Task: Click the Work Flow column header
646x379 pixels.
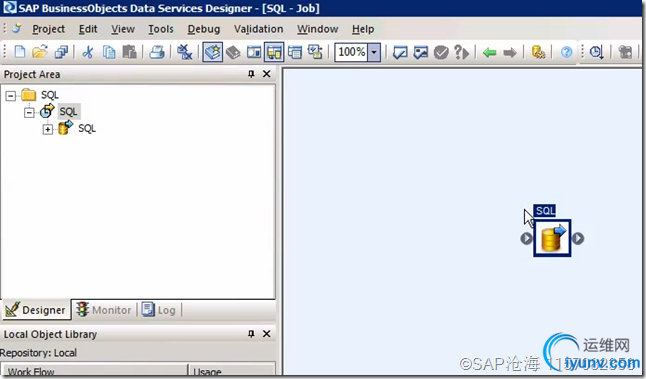Action: coord(95,370)
